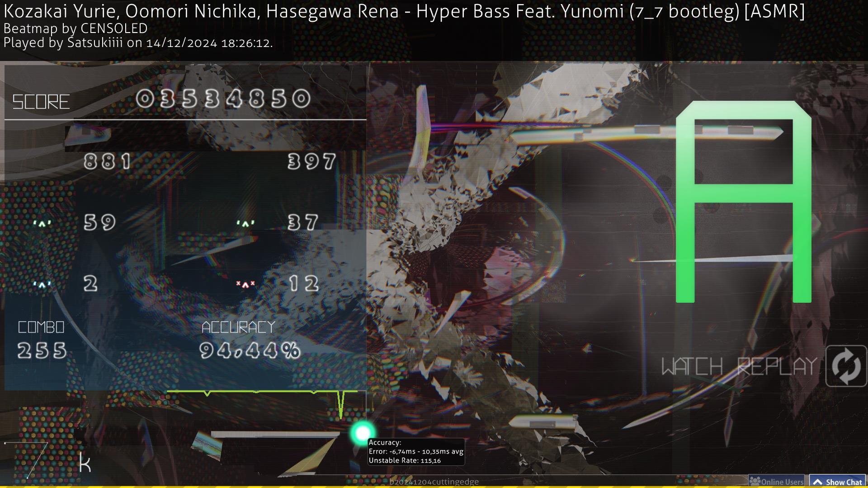Open the Online Users list
This screenshot has height=488, width=868.
tap(776, 482)
